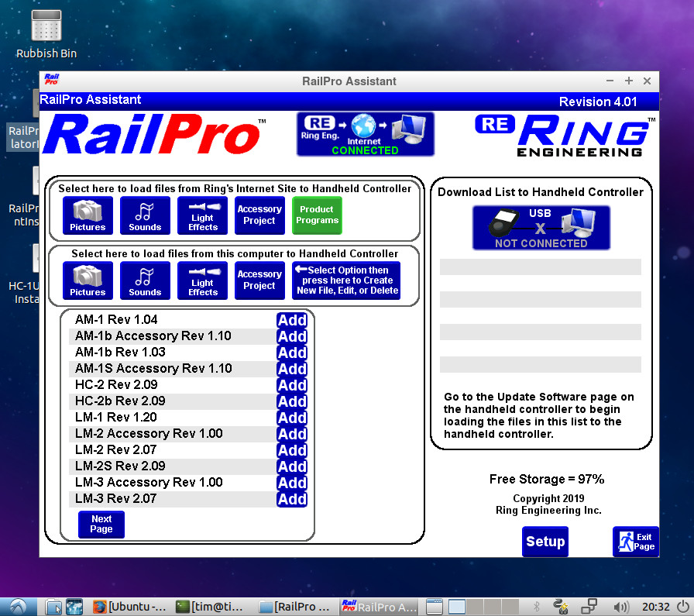694x616 pixels.
Task: Select Light Effects in the Internet row
Action: 202,215
